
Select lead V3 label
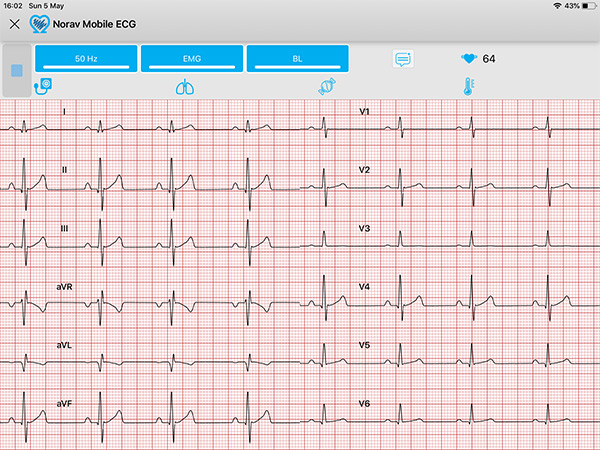(x=364, y=228)
